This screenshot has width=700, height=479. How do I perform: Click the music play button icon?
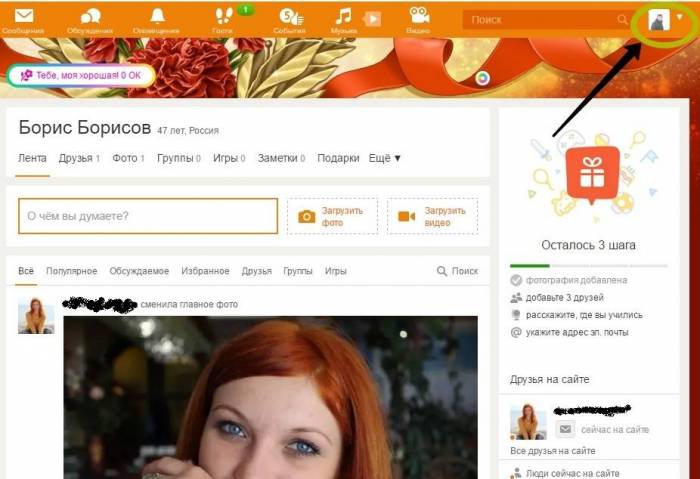372,19
